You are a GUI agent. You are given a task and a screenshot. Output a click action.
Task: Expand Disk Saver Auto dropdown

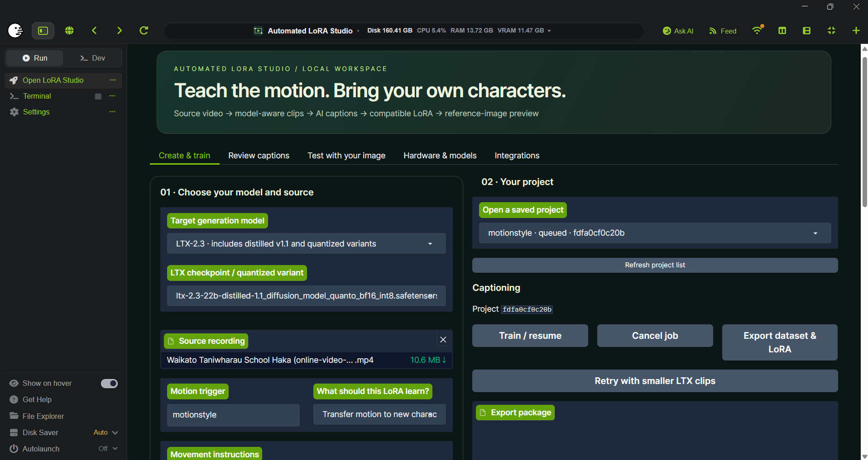106,432
